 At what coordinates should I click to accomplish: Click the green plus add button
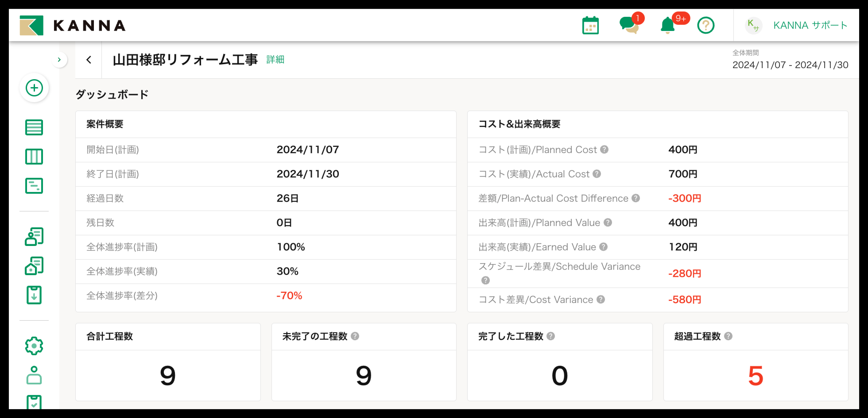(x=34, y=88)
